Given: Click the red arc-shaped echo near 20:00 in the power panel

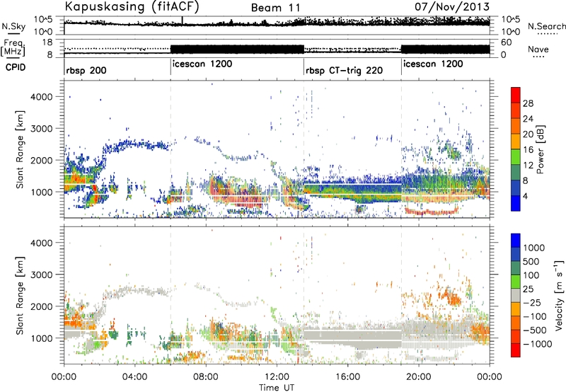Looking at the screenshot, I should (x=432, y=211).
